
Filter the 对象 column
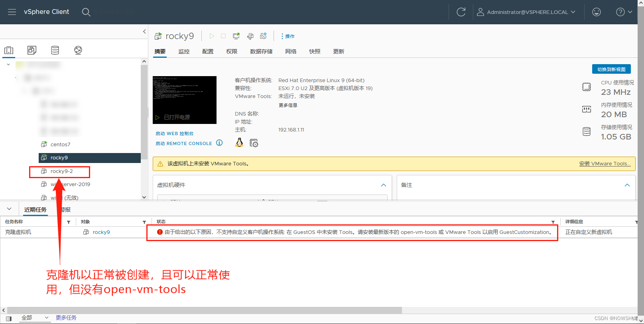(x=144, y=222)
